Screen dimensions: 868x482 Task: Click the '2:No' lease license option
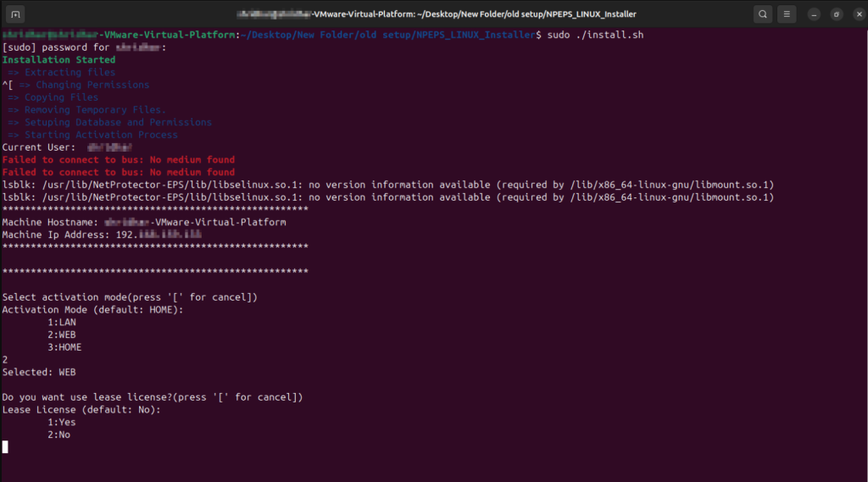(x=58, y=435)
